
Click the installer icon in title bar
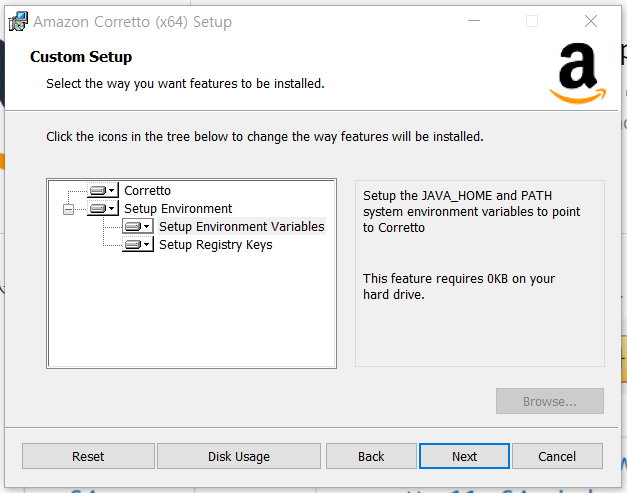point(18,21)
